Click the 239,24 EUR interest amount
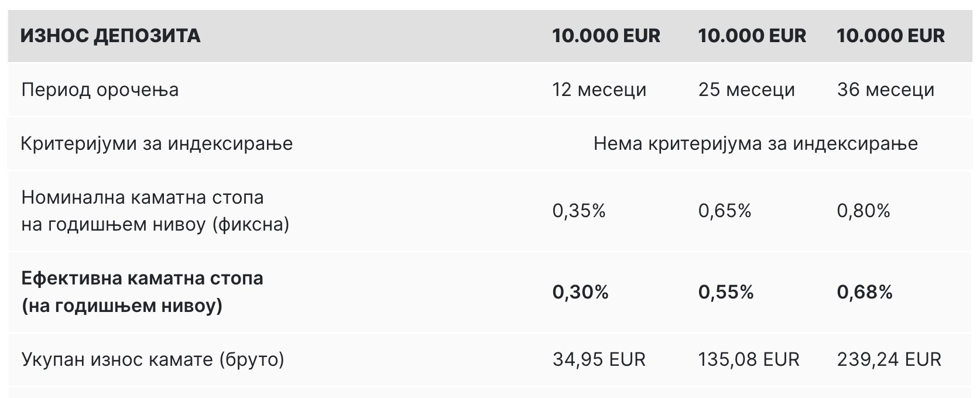980x398 pixels. [889, 359]
